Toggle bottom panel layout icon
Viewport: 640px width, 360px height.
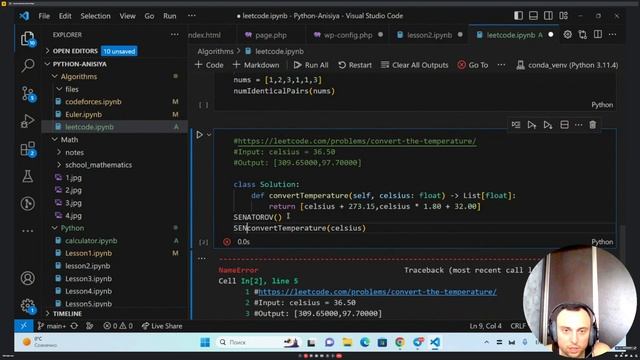coord(533,16)
